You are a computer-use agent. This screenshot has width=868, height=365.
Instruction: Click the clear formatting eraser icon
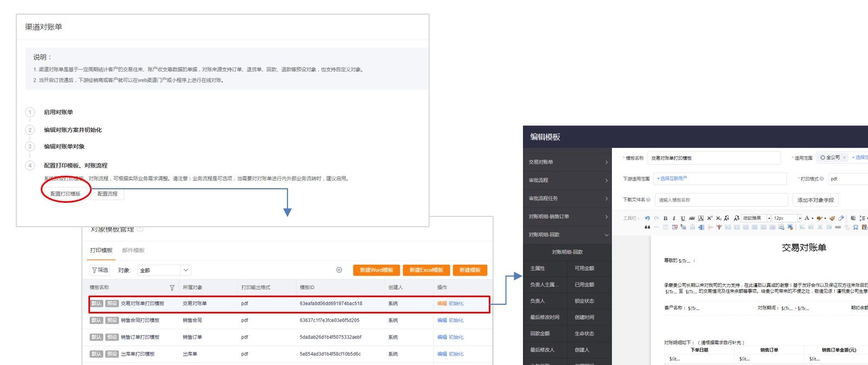point(841,218)
